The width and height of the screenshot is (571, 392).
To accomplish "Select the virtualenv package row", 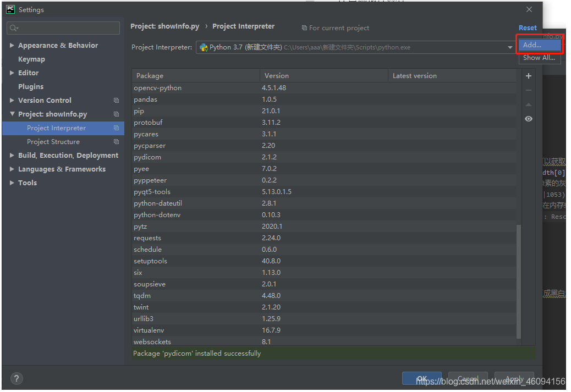I will [x=324, y=330].
